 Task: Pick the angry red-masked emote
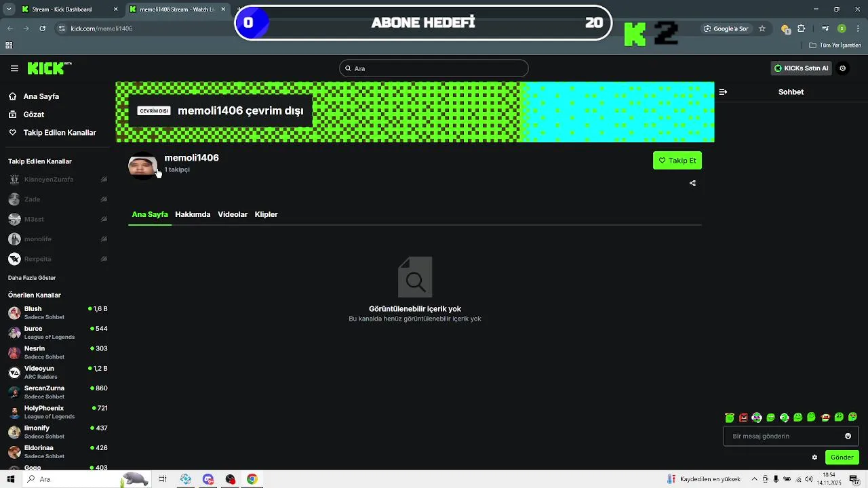(825, 418)
